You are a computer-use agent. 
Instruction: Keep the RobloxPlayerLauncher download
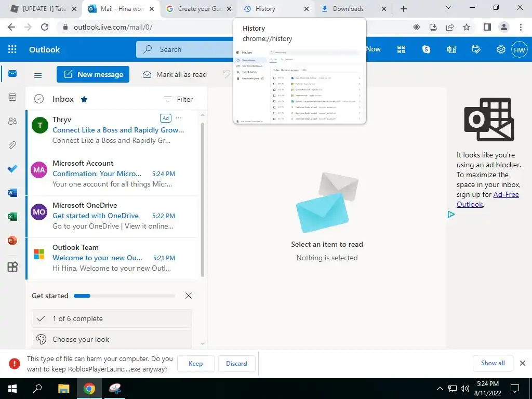coord(196,363)
